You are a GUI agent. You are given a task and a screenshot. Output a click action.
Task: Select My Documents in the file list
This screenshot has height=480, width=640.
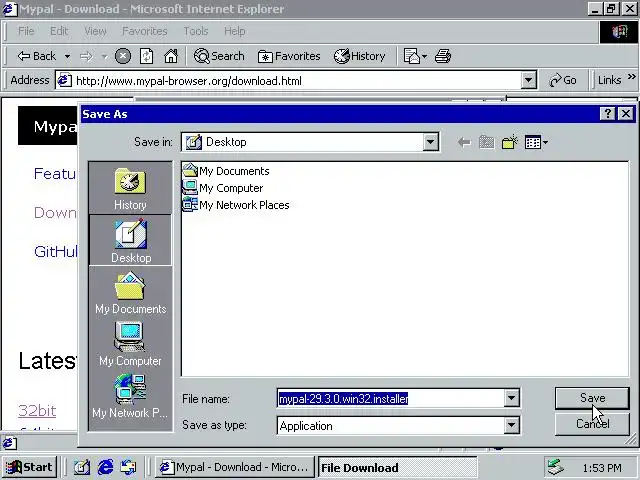tap(226, 171)
